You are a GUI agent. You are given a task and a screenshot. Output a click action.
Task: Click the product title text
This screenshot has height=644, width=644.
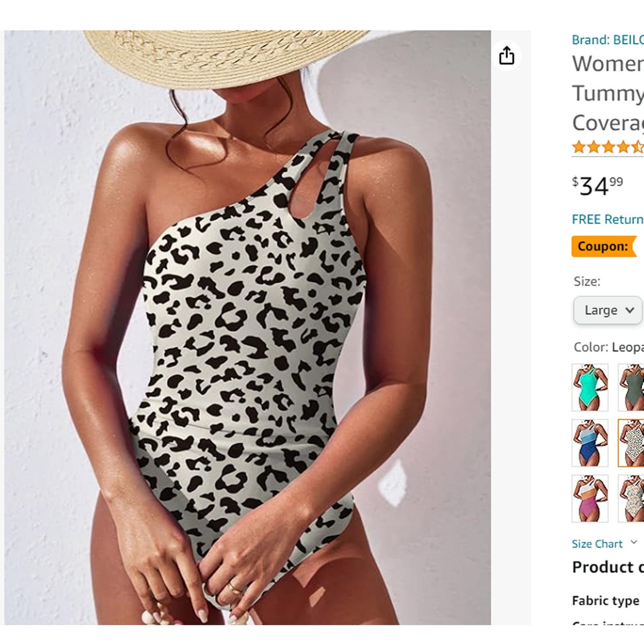(608, 93)
